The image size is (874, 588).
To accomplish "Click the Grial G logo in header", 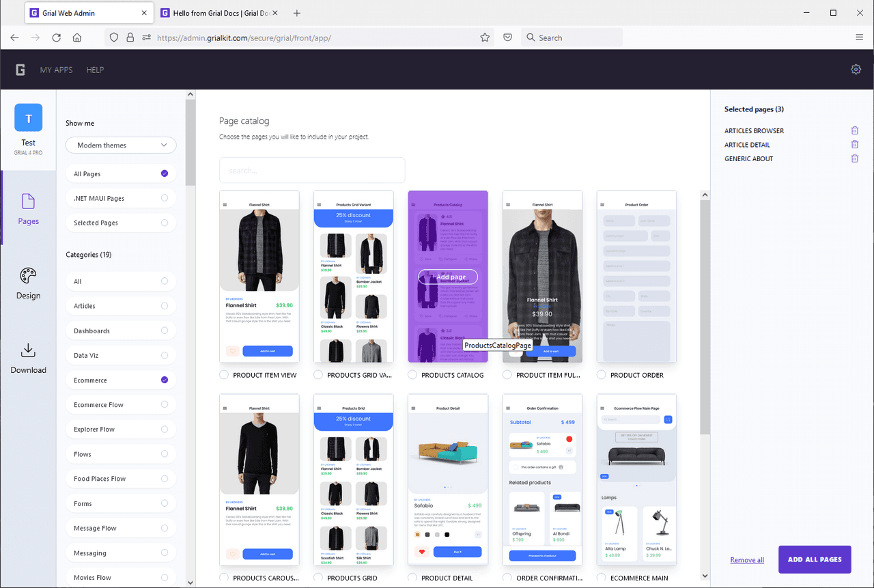I will click(x=20, y=70).
